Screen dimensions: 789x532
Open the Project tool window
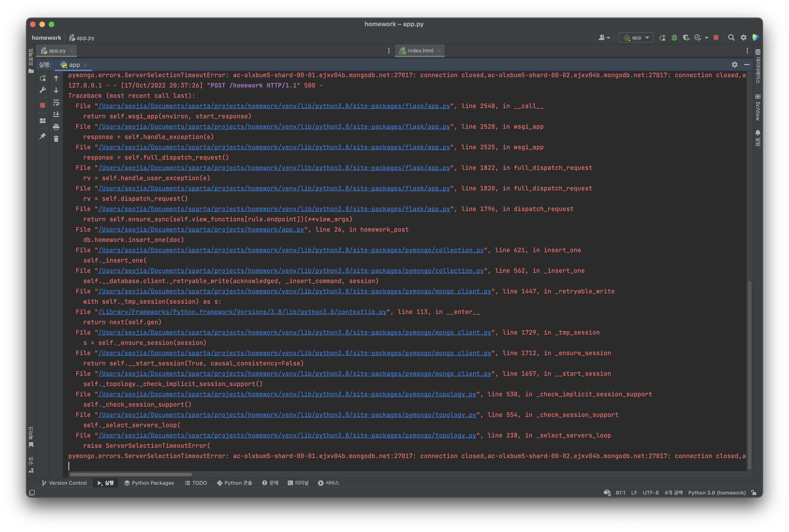point(31,60)
